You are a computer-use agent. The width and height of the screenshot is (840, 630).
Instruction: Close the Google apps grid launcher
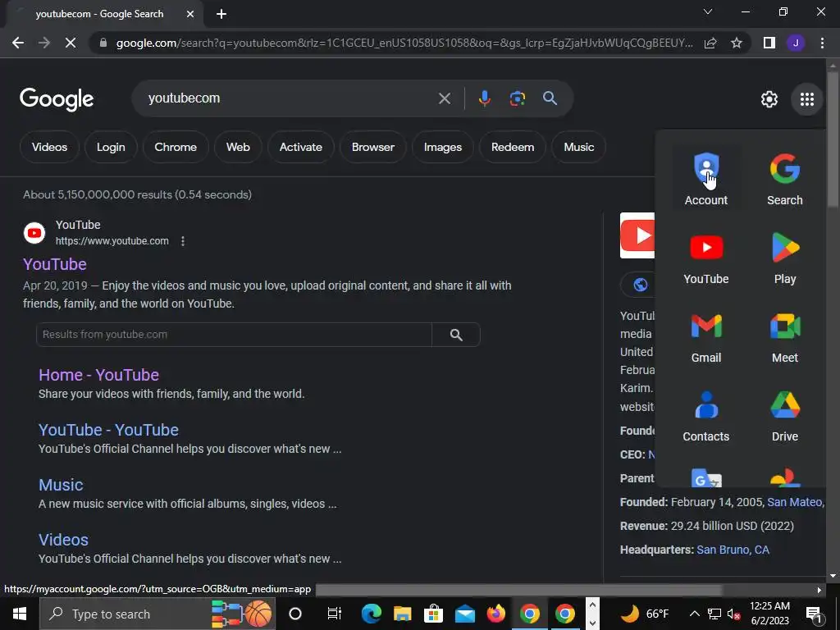(807, 99)
